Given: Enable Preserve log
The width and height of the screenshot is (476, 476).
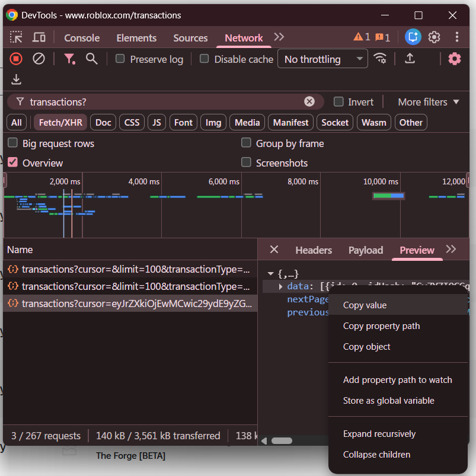Looking at the screenshot, I should coord(120,59).
